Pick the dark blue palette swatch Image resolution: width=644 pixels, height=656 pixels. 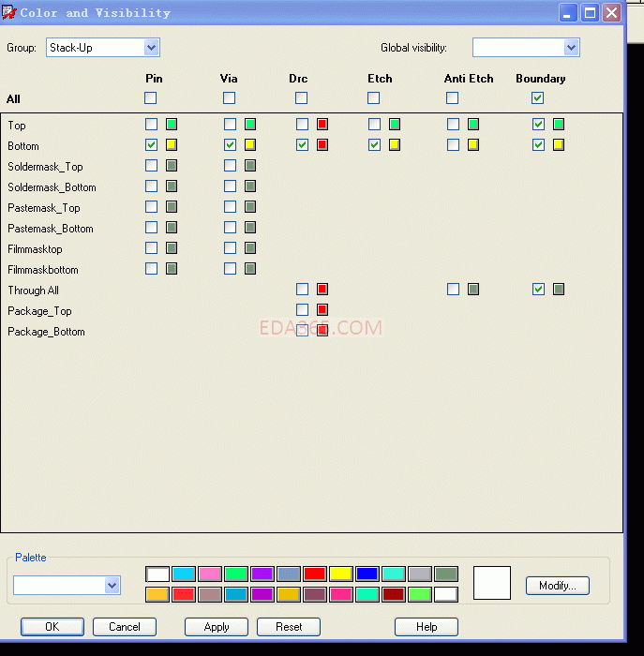pyautogui.click(x=367, y=574)
